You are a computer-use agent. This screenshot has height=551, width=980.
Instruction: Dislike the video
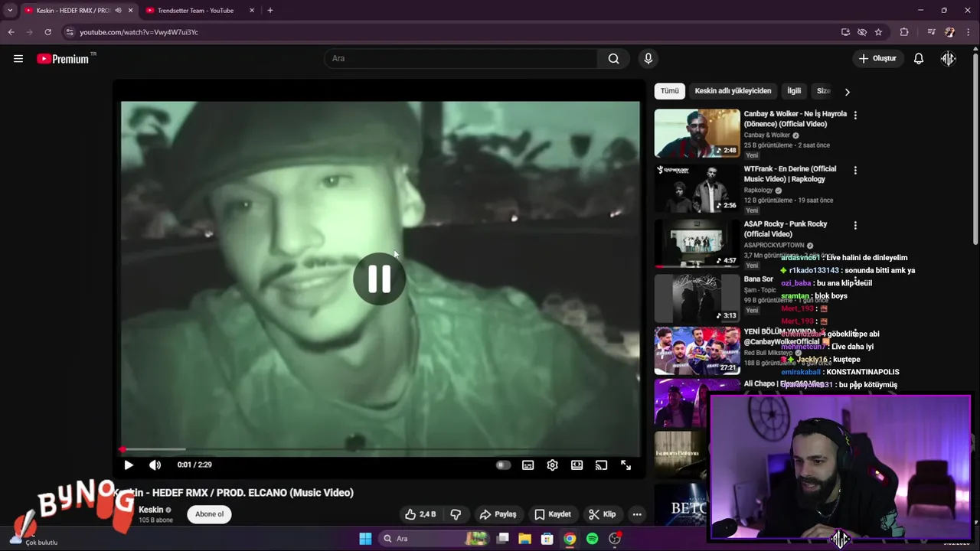456,514
